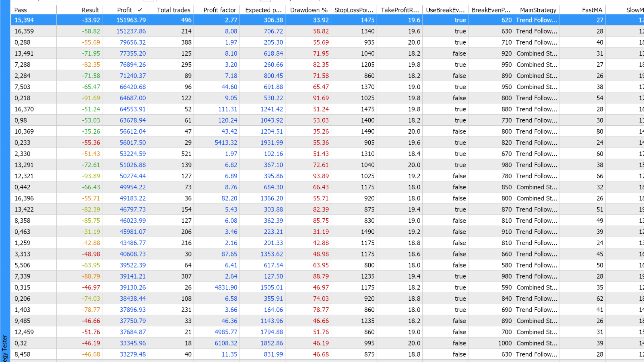Viewport: 644px width, 362px height.
Task: Click the Expected payoff column header
Action: (263, 10)
